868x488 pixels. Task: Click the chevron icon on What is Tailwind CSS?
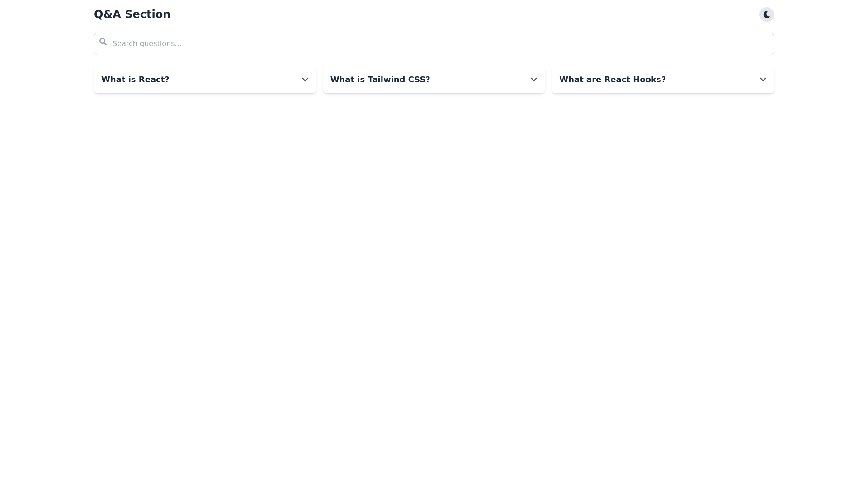tap(534, 80)
